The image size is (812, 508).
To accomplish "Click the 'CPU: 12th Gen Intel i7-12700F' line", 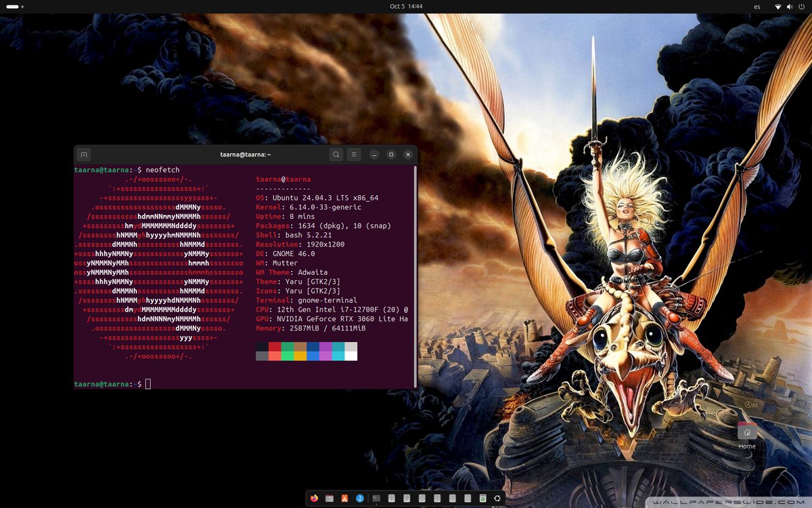I will pyautogui.click(x=332, y=310).
